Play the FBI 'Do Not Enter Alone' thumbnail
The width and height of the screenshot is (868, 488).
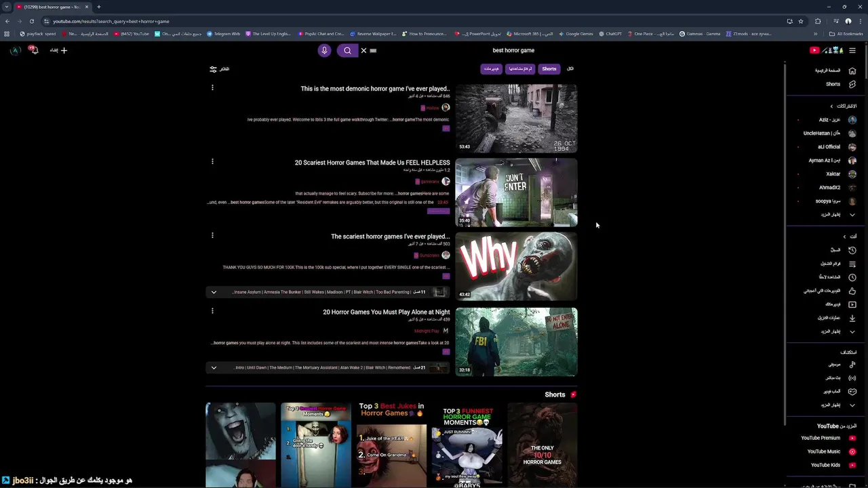[516, 342]
